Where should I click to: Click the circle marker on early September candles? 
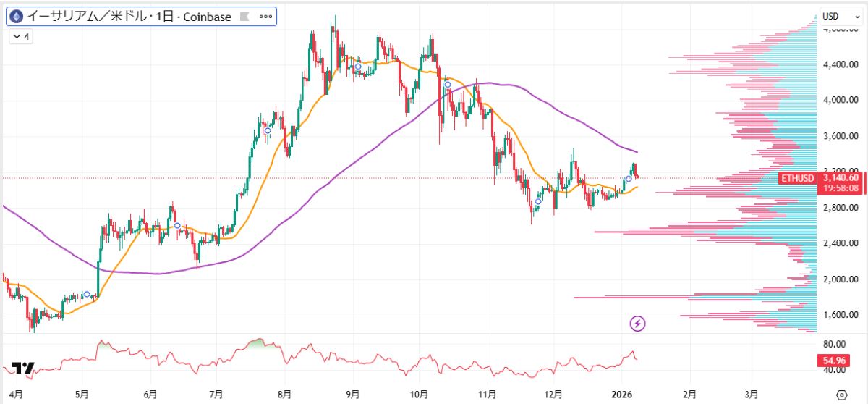[x=357, y=67]
